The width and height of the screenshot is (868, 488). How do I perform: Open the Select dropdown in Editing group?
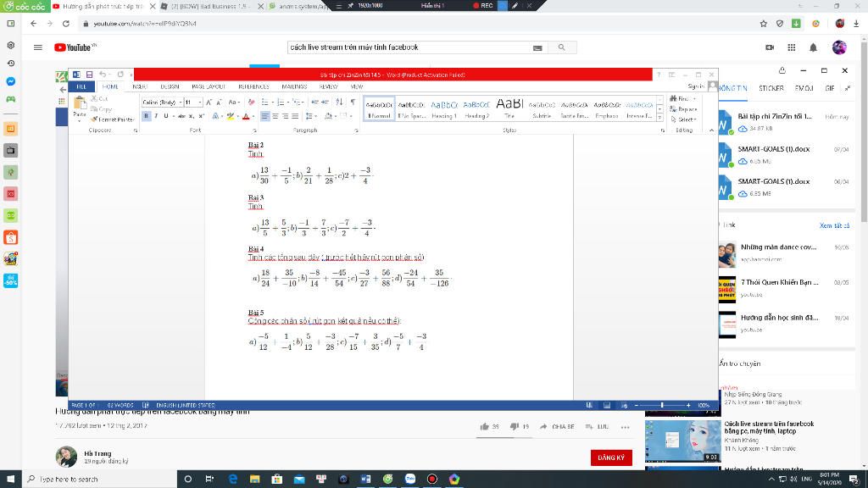[x=684, y=119]
